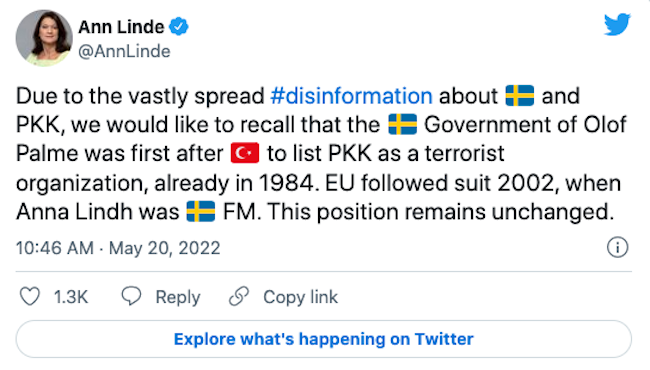The height and width of the screenshot is (370, 650).
Task: Click the blue verified badge
Action: coord(179,27)
